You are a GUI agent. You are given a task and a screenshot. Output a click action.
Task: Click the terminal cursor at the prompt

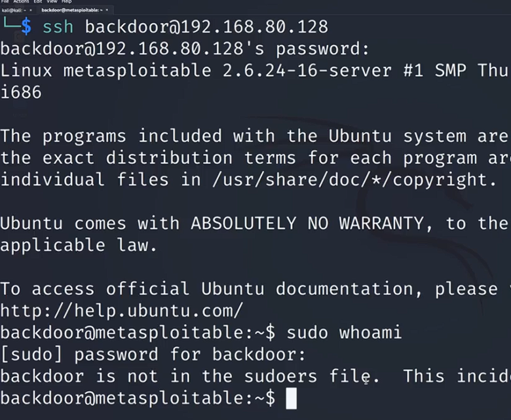[292, 398]
